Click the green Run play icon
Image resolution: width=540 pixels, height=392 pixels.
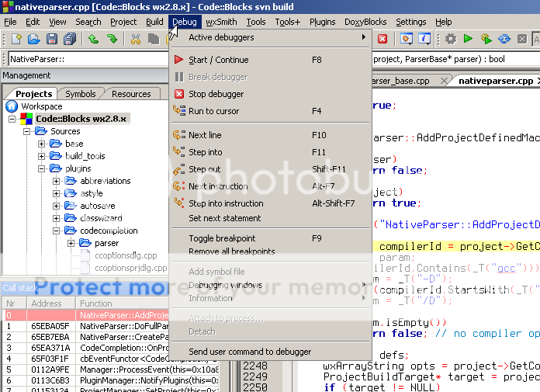pos(468,39)
